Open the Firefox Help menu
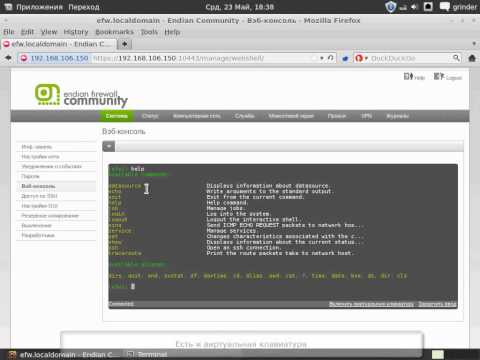Viewport: 480px width, 360px height. point(172,32)
